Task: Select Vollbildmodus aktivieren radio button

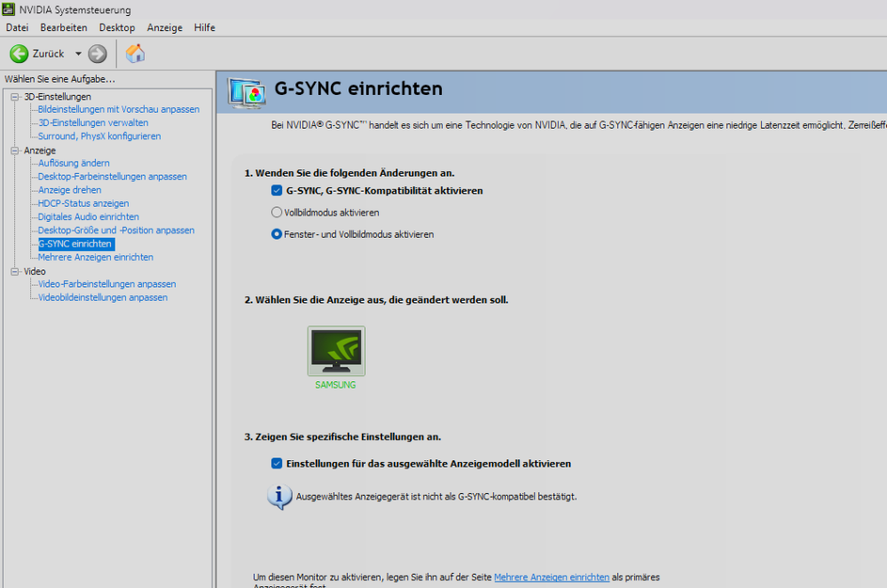Action: (277, 213)
